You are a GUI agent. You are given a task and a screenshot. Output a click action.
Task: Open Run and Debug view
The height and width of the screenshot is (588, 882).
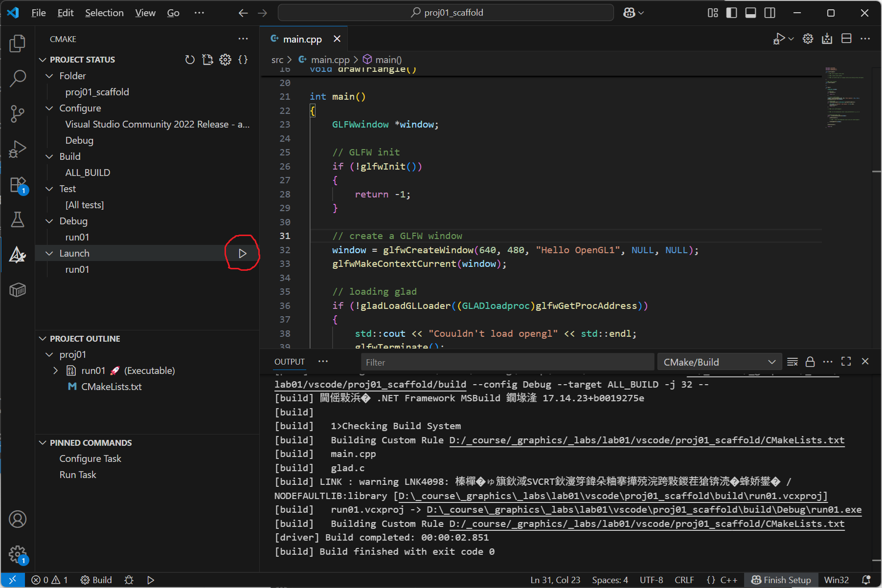click(x=18, y=149)
